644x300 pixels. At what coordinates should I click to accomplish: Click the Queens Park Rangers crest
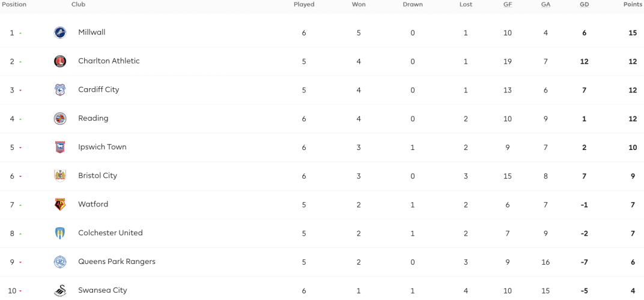tap(60, 262)
